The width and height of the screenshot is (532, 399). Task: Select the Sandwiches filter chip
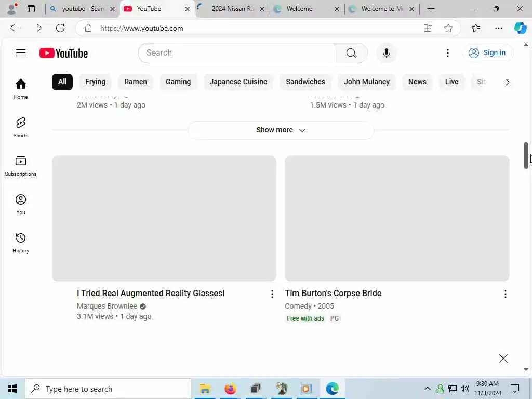pos(305,82)
